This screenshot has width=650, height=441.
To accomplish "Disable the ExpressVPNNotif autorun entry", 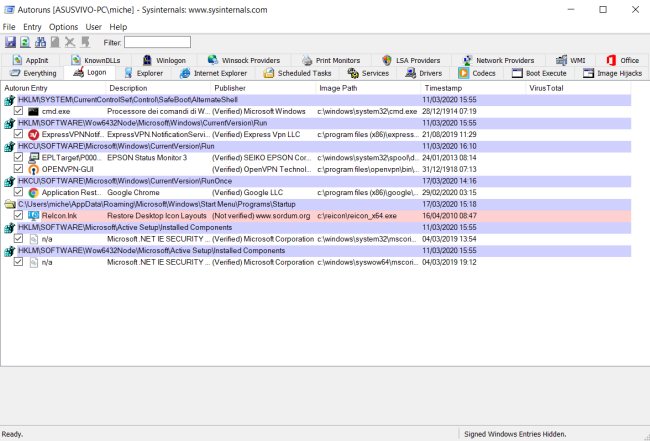I will click(18, 134).
